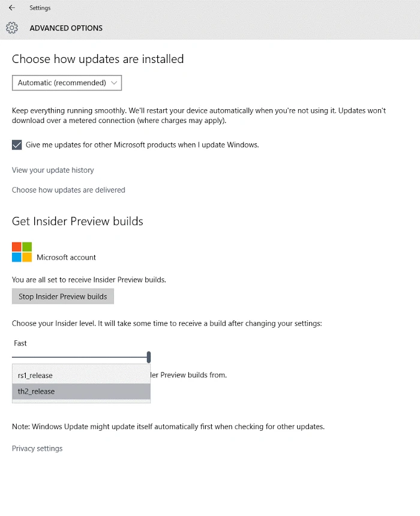Click the dropdown chevron on Automatic (recommended)
The image size is (420, 516).
tap(114, 83)
